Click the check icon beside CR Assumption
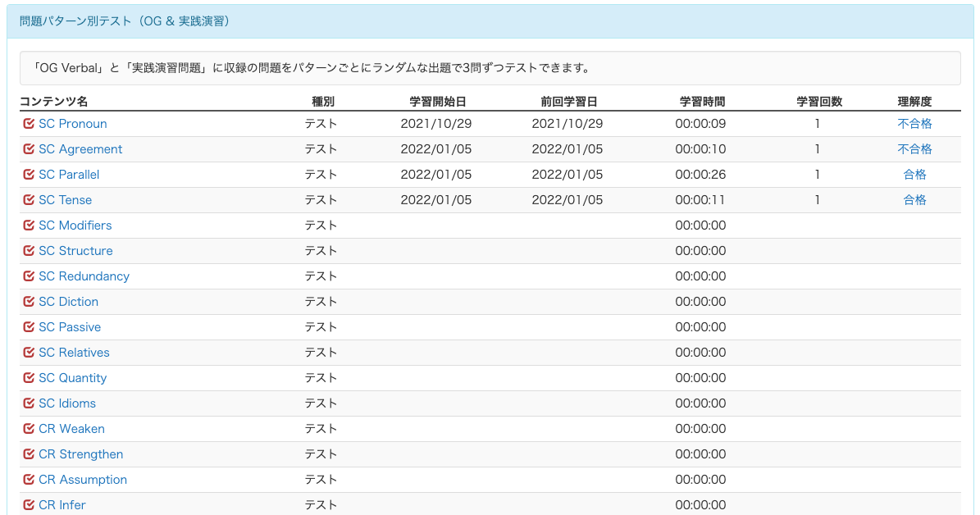Image resolution: width=980 pixels, height=515 pixels. click(x=29, y=480)
